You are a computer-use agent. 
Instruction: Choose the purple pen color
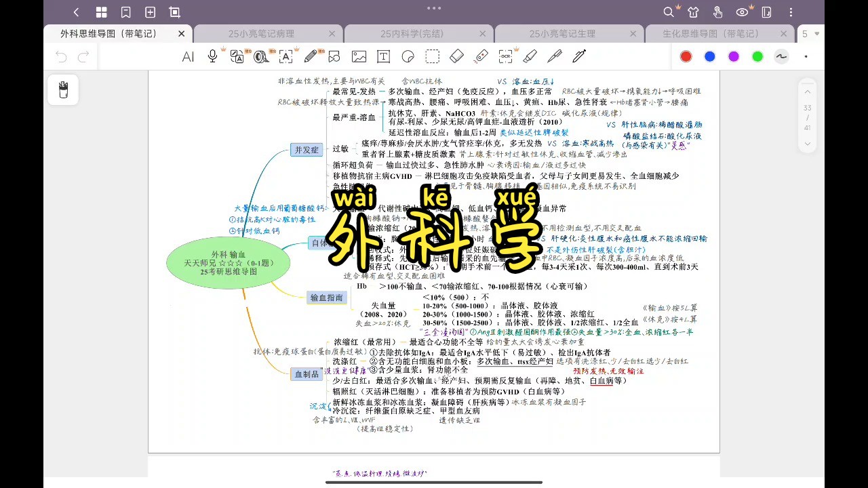pyautogui.click(x=734, y=56)
